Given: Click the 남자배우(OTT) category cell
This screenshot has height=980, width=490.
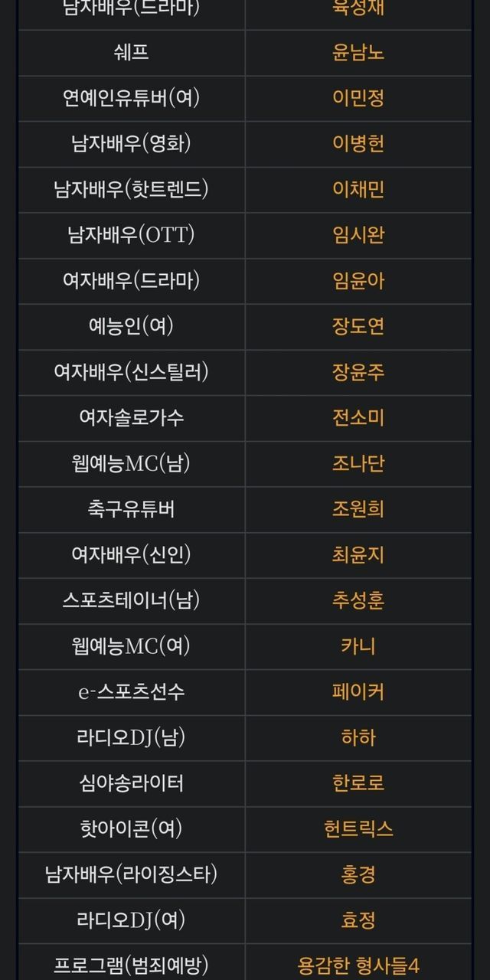Looking at the screenshot, I should (x=131, y=235).
